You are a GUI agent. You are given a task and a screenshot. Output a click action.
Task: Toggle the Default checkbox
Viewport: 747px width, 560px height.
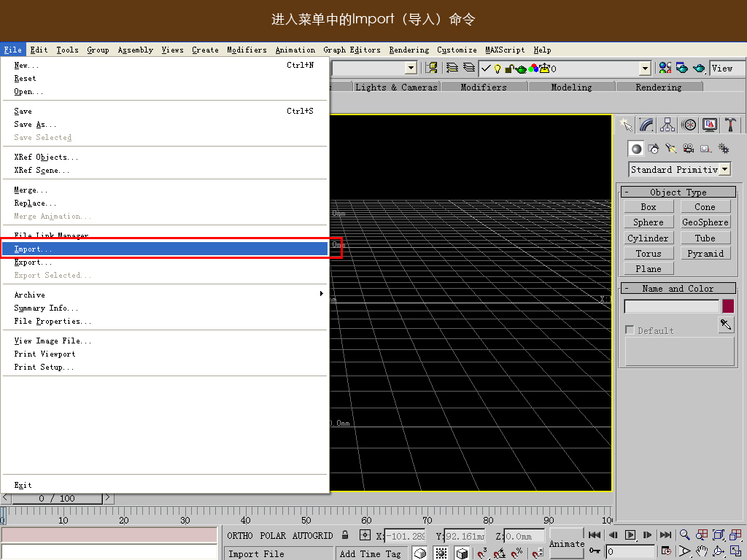coord(630,330)
